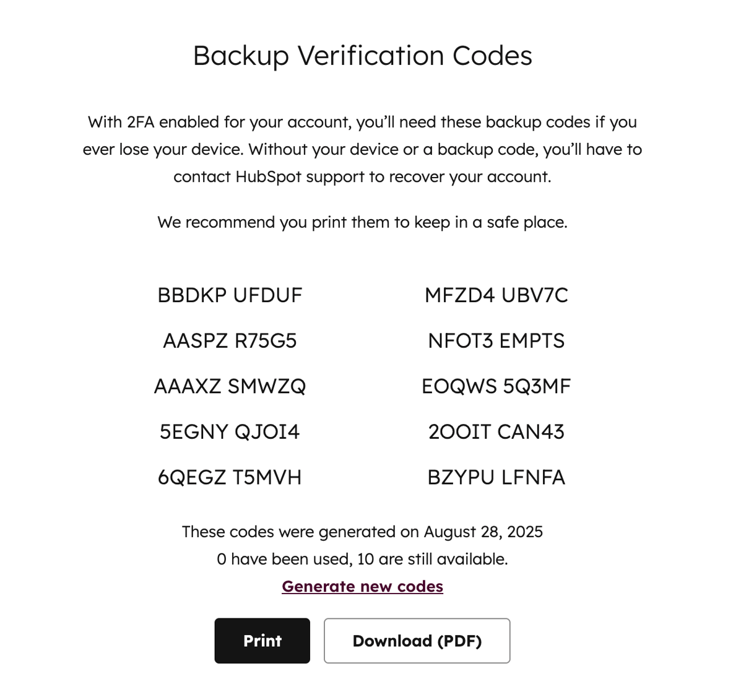The width and height of the screenshot is (741, 700).
Task: Select the backup code EOQWS 5Q3MF
Action: (496, 386)
